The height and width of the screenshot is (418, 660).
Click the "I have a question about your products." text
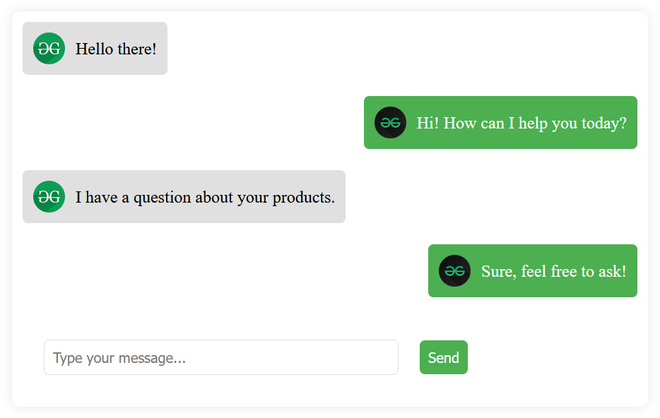pos(205,197)
